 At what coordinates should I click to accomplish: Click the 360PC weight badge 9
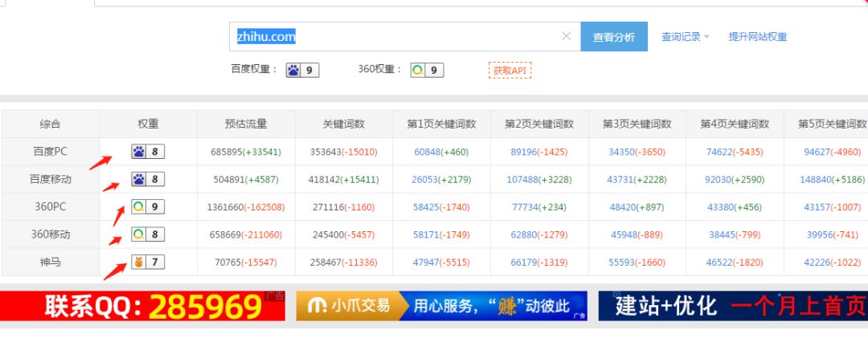(x=148, y=207)
